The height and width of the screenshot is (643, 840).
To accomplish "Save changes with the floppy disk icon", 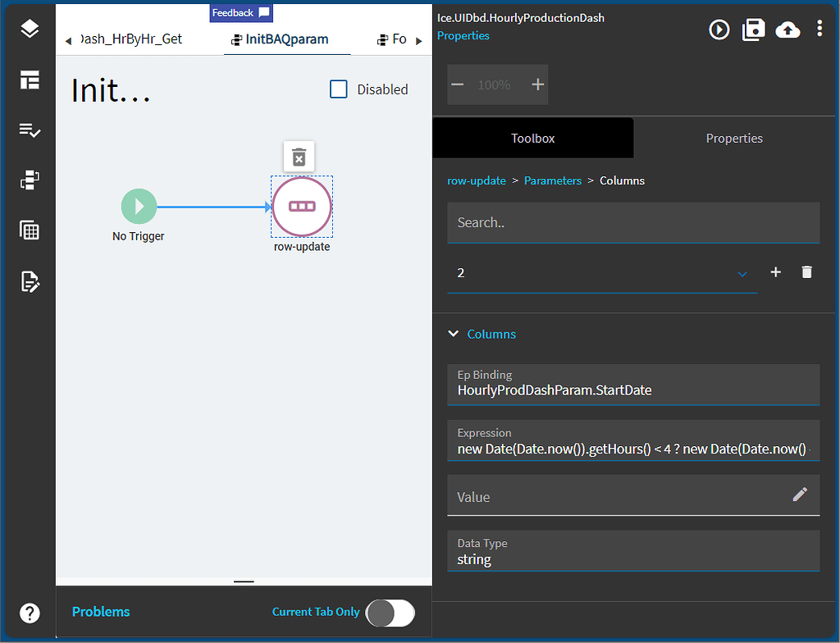I will coord(753,30).
